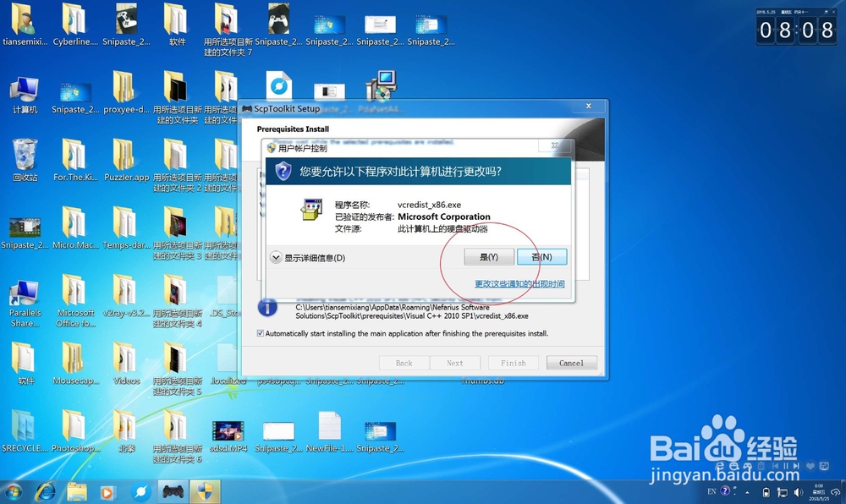Screen dimensions: 846x504
Task: Select the For.The.Ki... folder icon
Action: click(75, 160)
